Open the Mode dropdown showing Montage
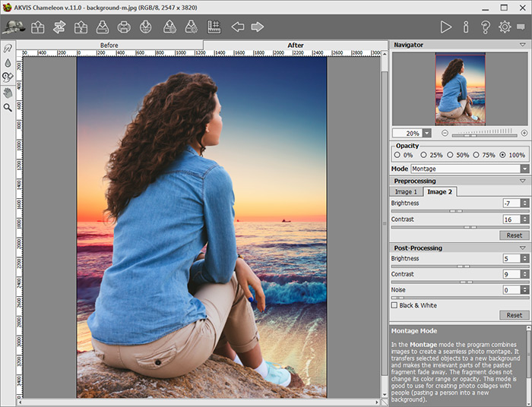532x407 pixels. [x=470, y=169]
